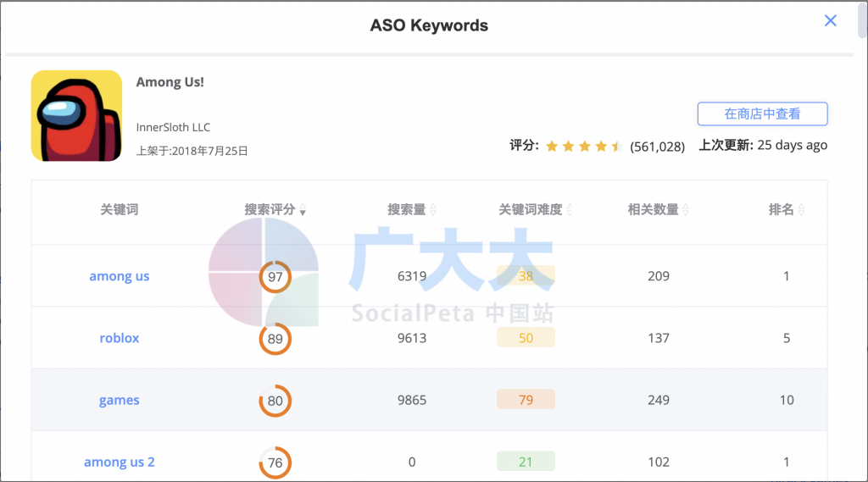Open the 'roblox' keyword link

(x=120, y=338)
